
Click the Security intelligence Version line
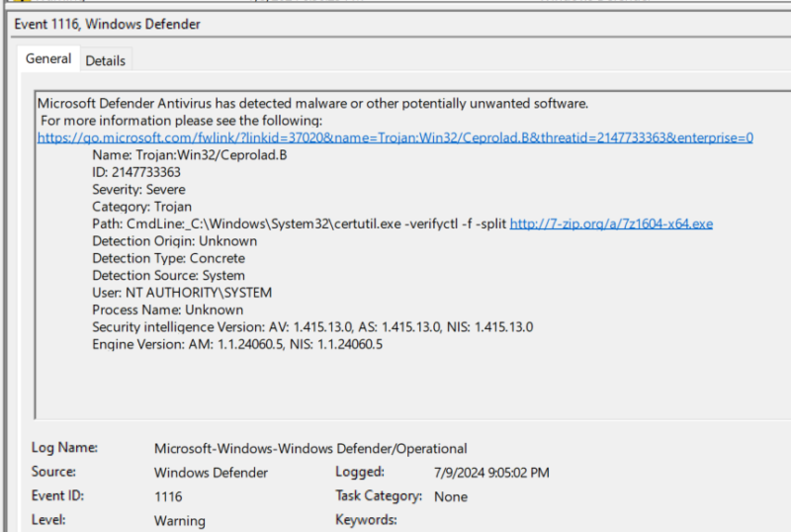[312, 327]
